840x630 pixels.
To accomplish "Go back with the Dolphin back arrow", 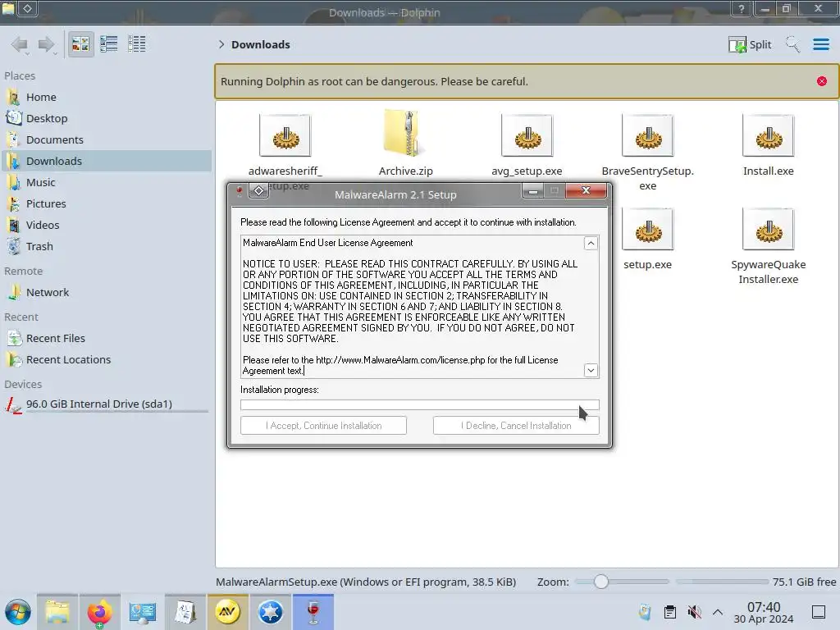I will click(x=20, y=44).
